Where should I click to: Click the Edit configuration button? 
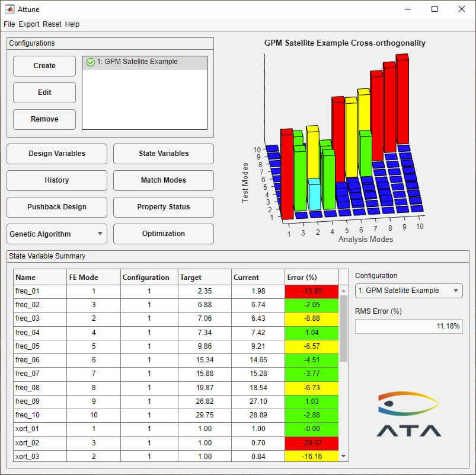[44, 93]
